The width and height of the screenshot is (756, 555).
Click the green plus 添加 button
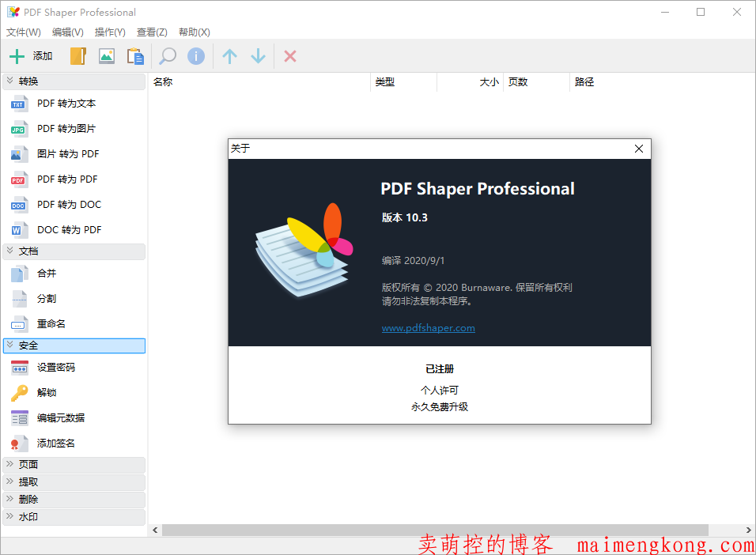(x=30, y=56)
